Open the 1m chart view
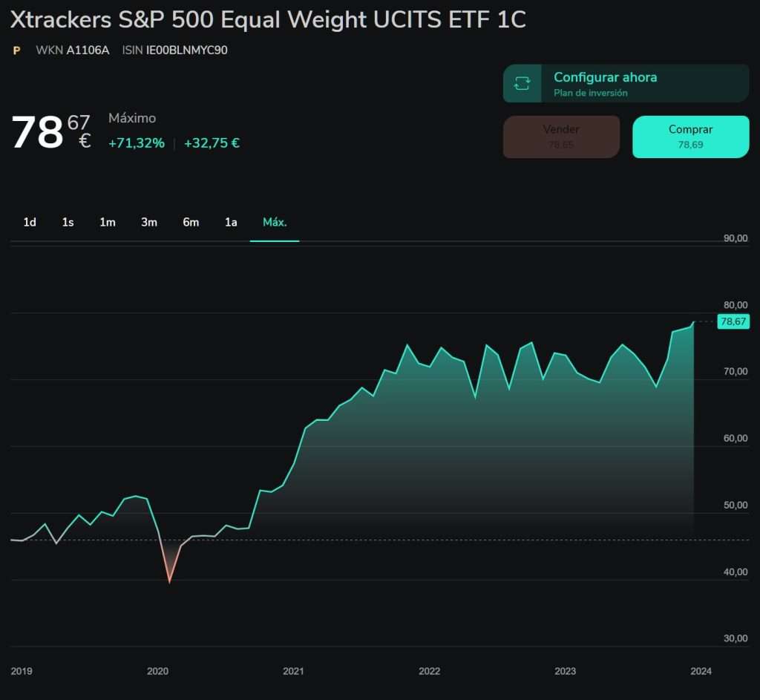The height and width of the screenshot is (700, 760). point(107,222)
